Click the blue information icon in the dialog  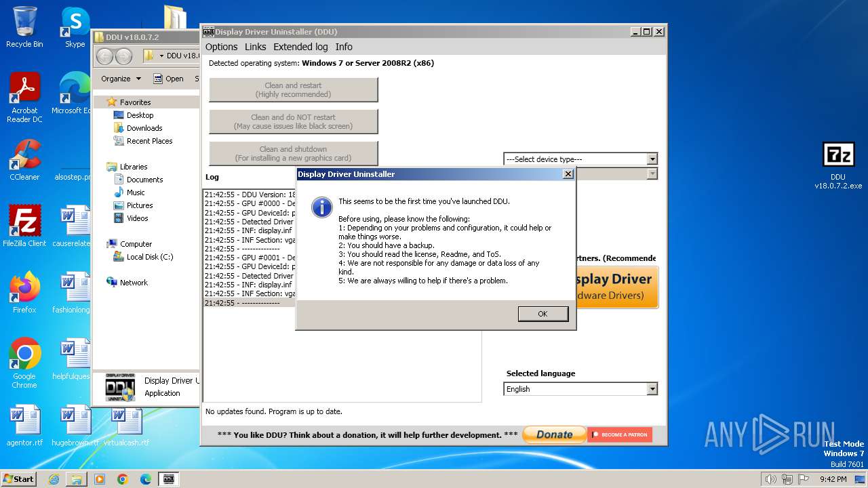321,207
